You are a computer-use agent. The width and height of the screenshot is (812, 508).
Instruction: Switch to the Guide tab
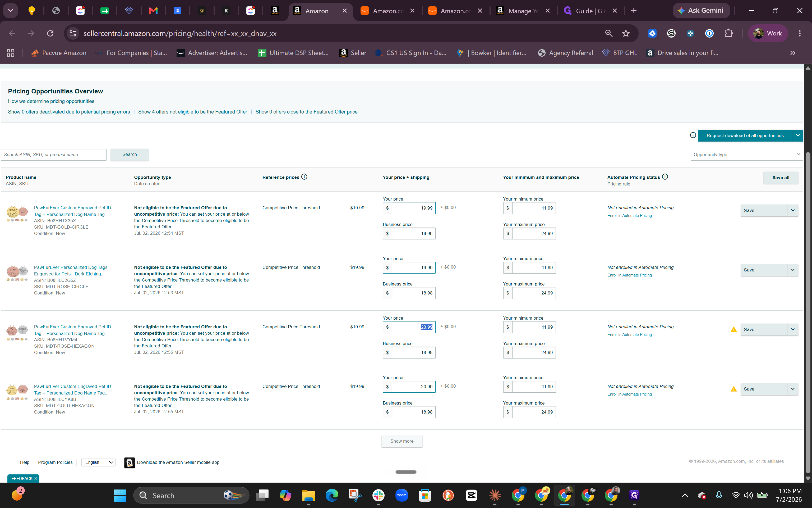tap(590, 11)
